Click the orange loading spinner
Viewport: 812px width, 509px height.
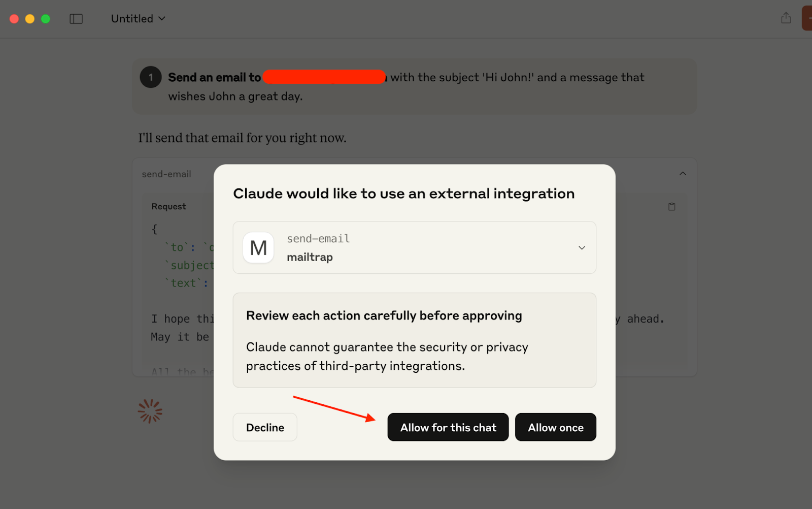(150, 411)
